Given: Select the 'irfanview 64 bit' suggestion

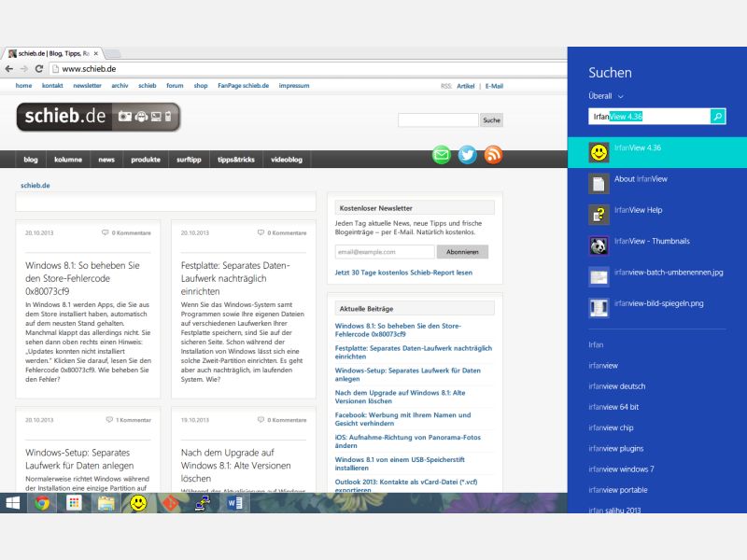Looking at the screenshot, I should 613,407.
